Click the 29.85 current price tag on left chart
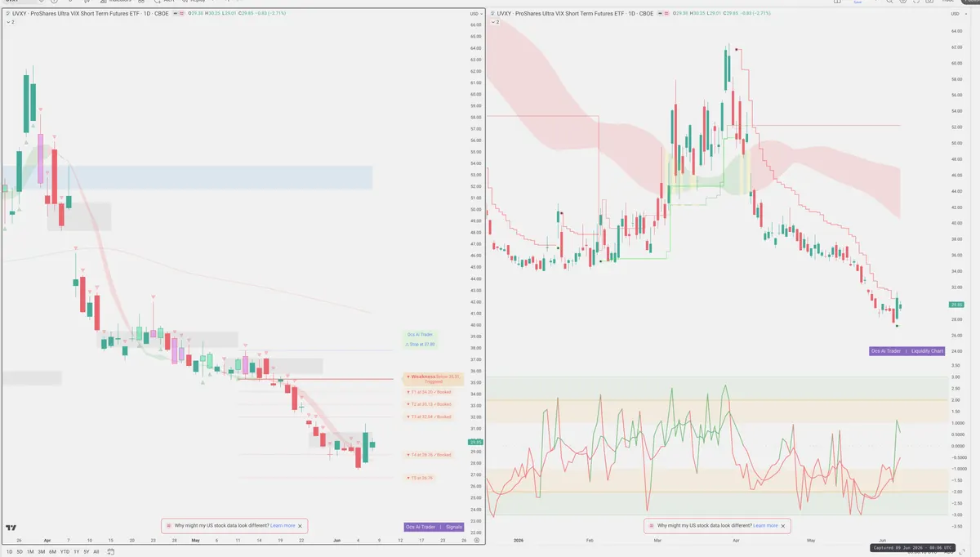The image size is (980, 557). pyautogui.click(x=476, y=443)
